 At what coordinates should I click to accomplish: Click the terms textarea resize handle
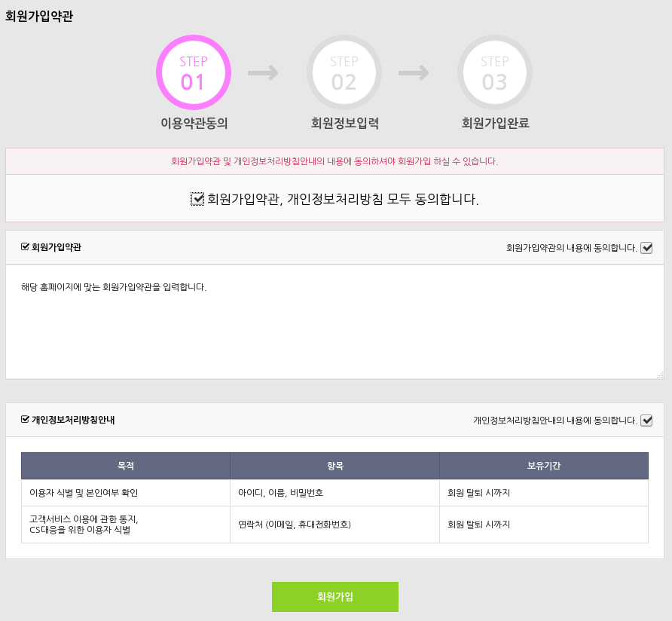(x=659, y=375)
